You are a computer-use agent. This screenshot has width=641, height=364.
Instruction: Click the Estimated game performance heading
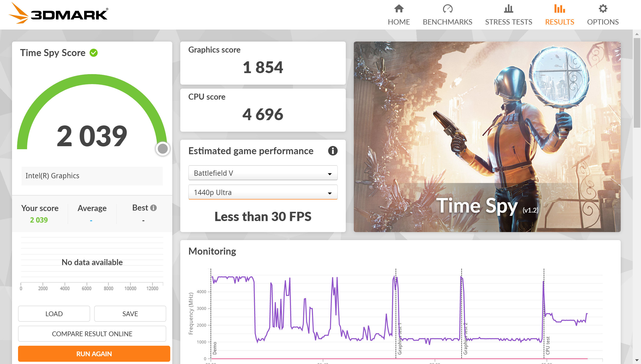(x=251, y=151)
